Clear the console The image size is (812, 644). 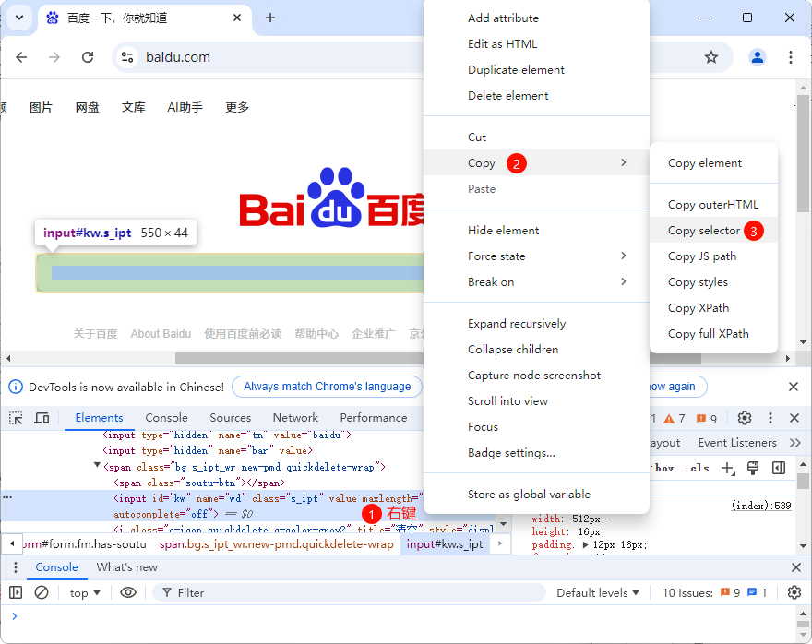[x=42, y=592]
